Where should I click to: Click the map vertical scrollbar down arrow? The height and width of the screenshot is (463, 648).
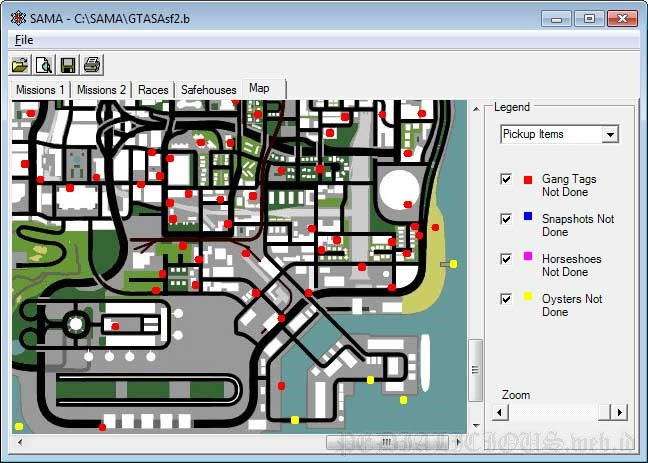476,425
